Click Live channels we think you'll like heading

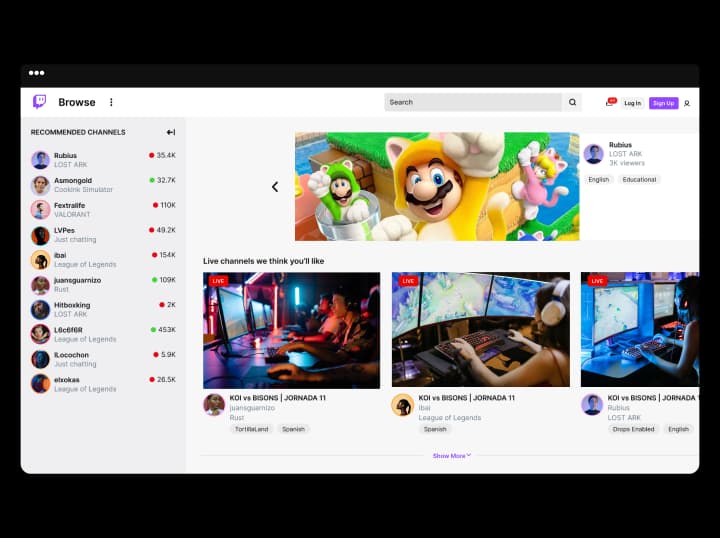(x=264, y=261)
